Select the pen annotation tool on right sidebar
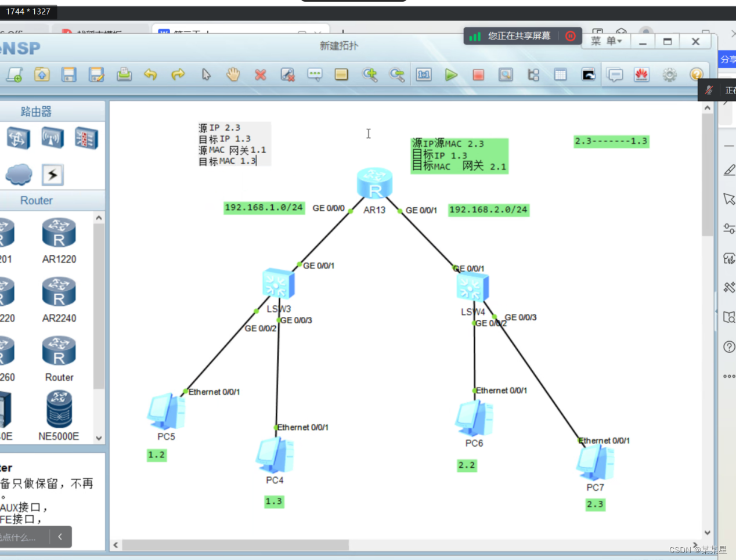The height and width of the screenshot is (560, 736). point(729,169)
